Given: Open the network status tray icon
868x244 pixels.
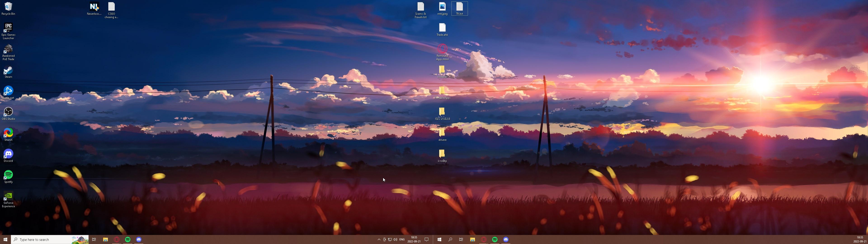Looking at the screenshot, I should pos(390,240).
